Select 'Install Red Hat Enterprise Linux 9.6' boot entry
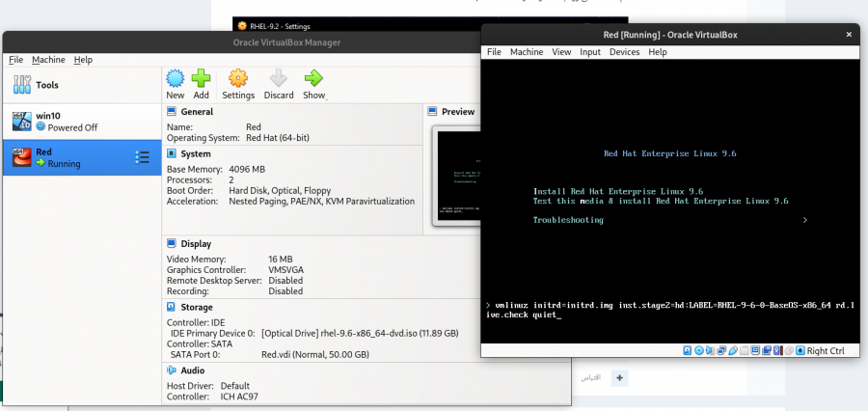This screenshot has width=868, height=411. coord(618,191)
